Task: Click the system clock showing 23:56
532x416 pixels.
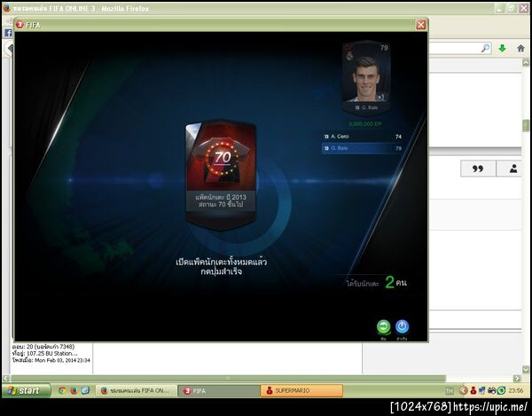Action: click(516, 391)
